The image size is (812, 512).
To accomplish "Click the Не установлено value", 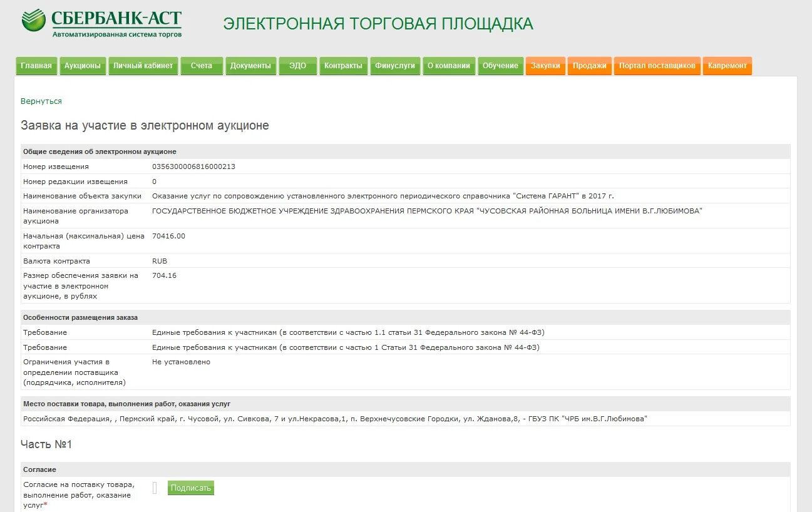I will [x=181, y=362].
